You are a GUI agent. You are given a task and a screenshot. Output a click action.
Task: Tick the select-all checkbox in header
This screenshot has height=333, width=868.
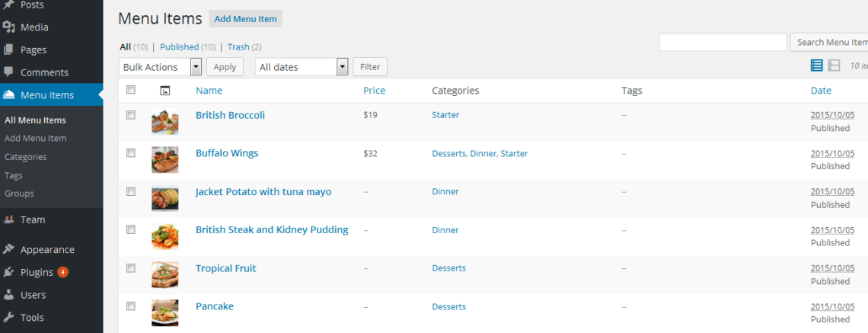click(131, 90)
